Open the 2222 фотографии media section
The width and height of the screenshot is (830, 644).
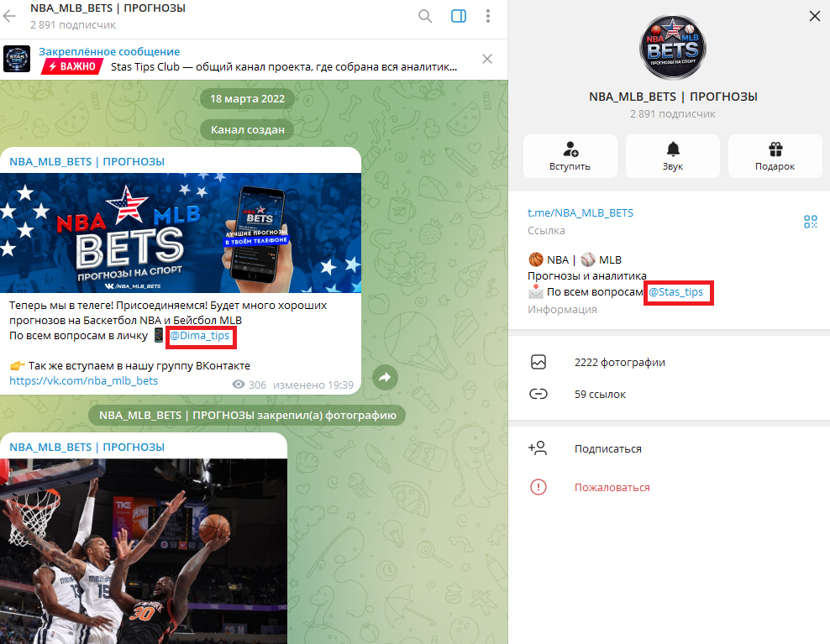(669, 363)
